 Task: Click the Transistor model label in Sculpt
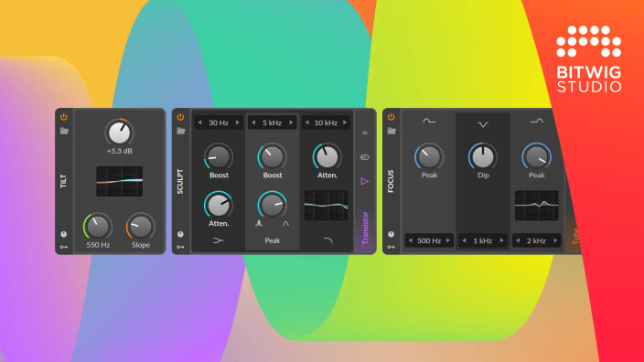tap(365, 228)
